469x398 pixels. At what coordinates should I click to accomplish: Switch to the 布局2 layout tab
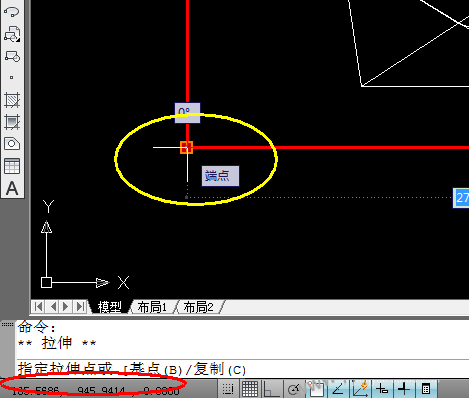(198, 307)
